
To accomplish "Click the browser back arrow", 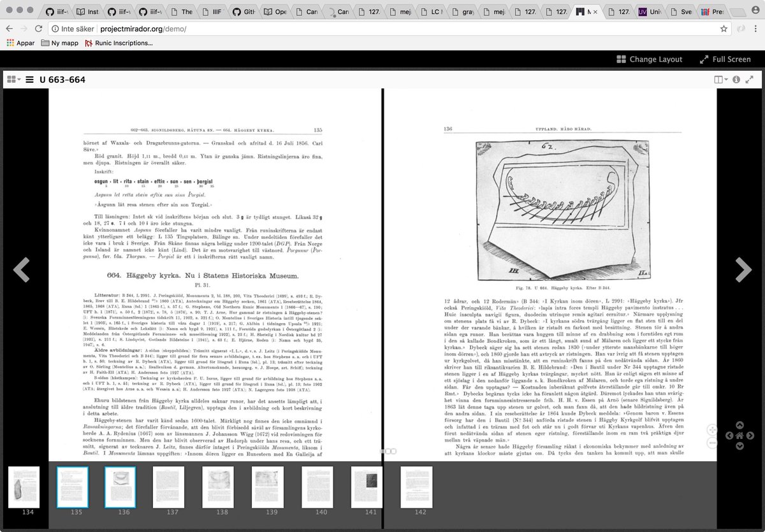I will tap(8, 29).
